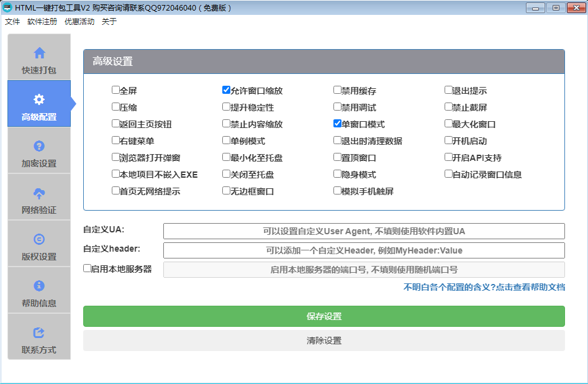This screenshot has width=588, height=384.
Task: Open 联系方式 share icon
Action: [39, 332]
